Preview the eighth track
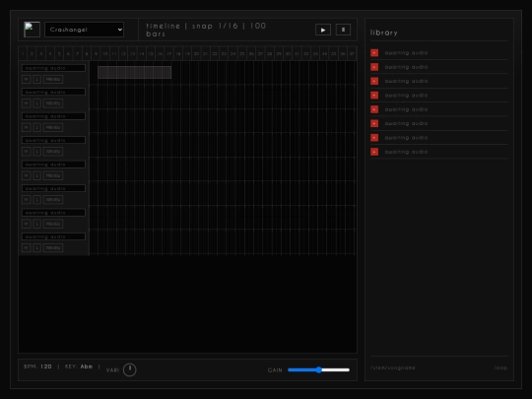Viewport: 532px width, 399px height. (53, 248)
